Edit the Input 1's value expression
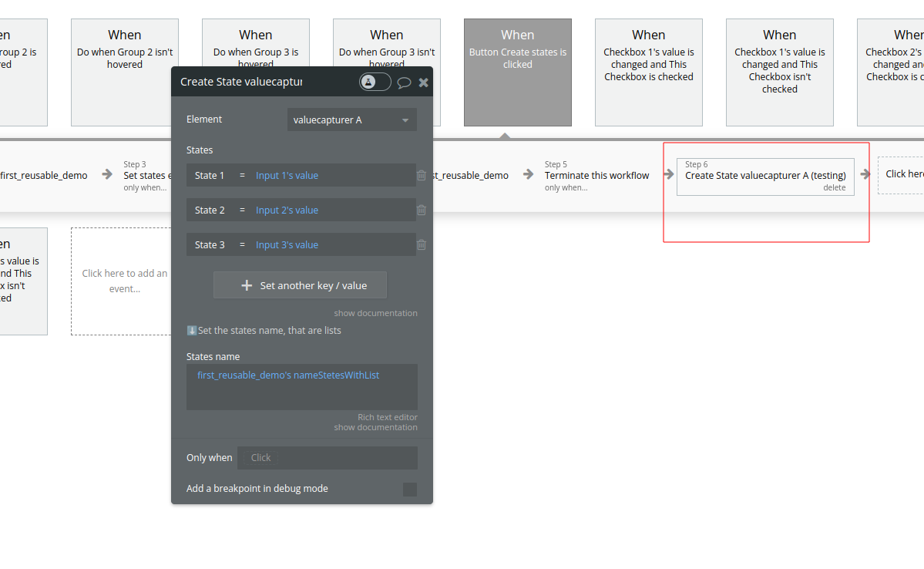Image resolution: width=924 pixels, height=569 pixels. coord(287,175)
